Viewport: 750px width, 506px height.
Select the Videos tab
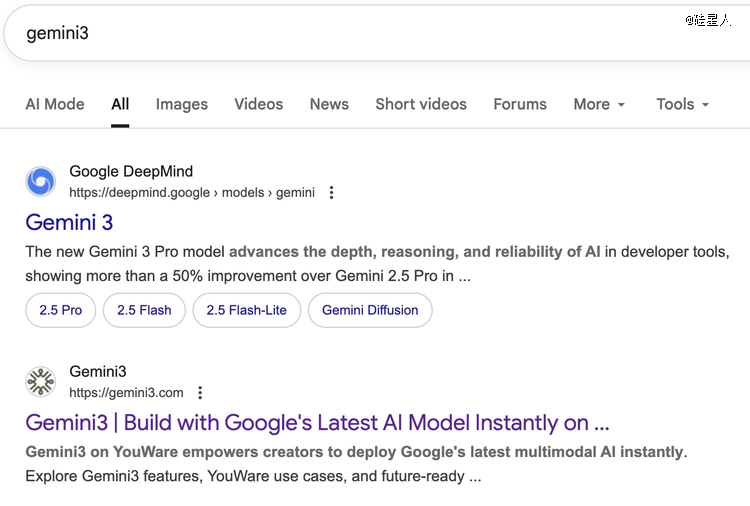258,104
